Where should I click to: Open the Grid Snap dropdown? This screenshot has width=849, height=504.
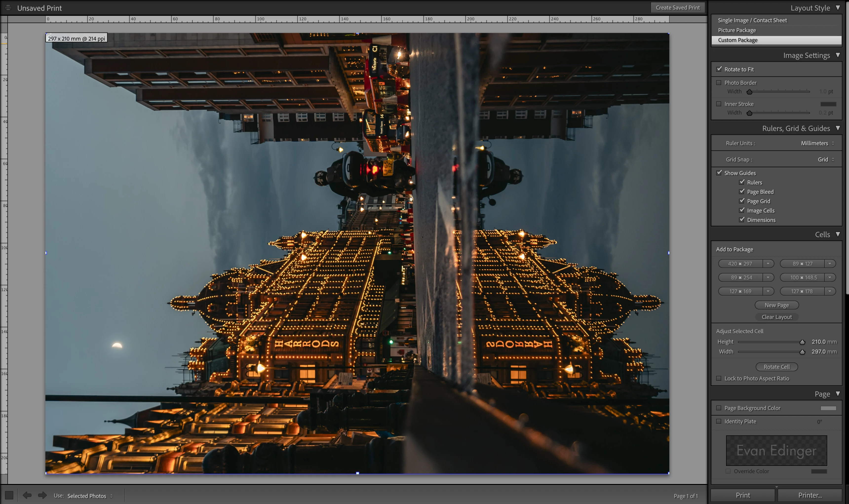click(x=826, y=160)
